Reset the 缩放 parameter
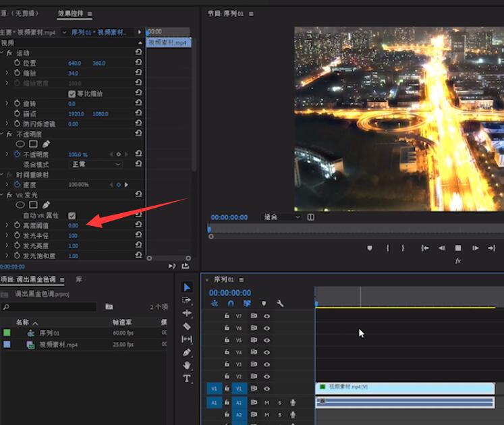 pos(138,73)
